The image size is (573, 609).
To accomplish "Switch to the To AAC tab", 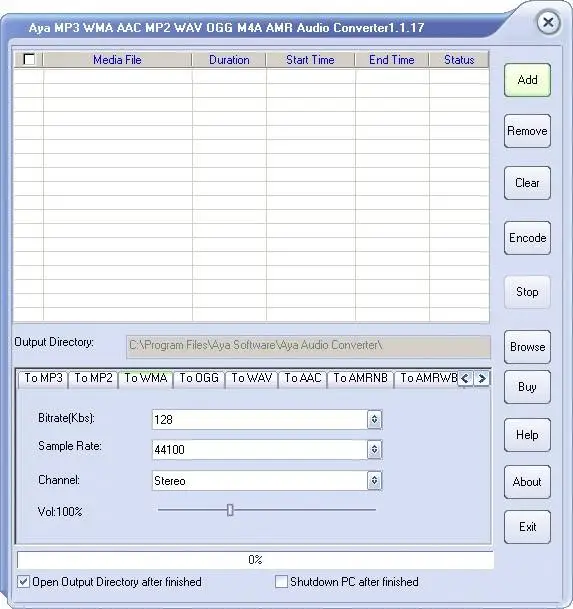I will point(303,378).
